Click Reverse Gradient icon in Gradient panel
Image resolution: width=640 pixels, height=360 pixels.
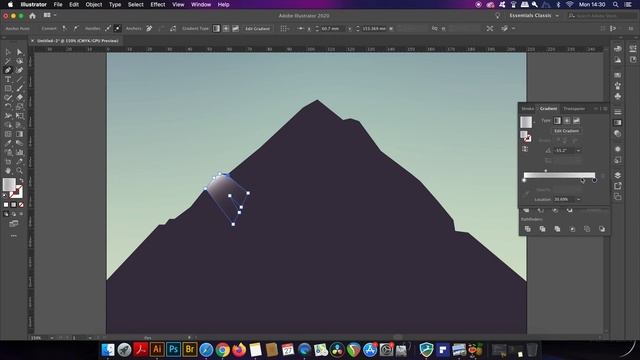pos(525,149)
